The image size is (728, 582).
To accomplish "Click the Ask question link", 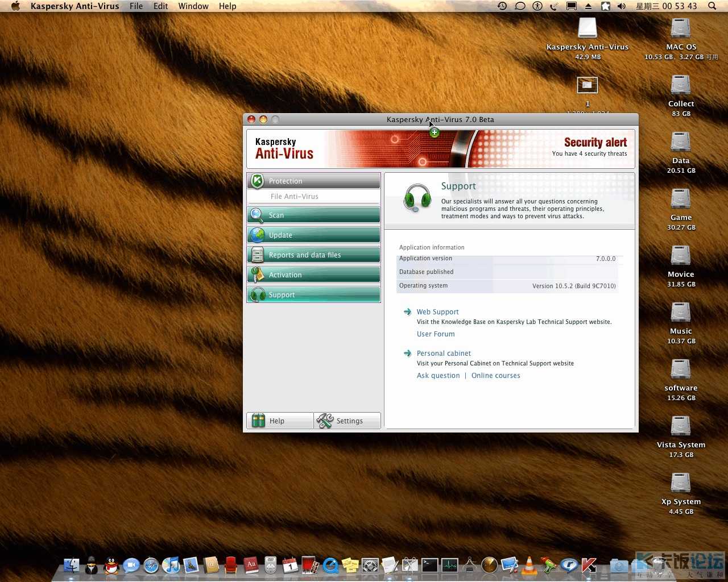I will coord(438,376).
